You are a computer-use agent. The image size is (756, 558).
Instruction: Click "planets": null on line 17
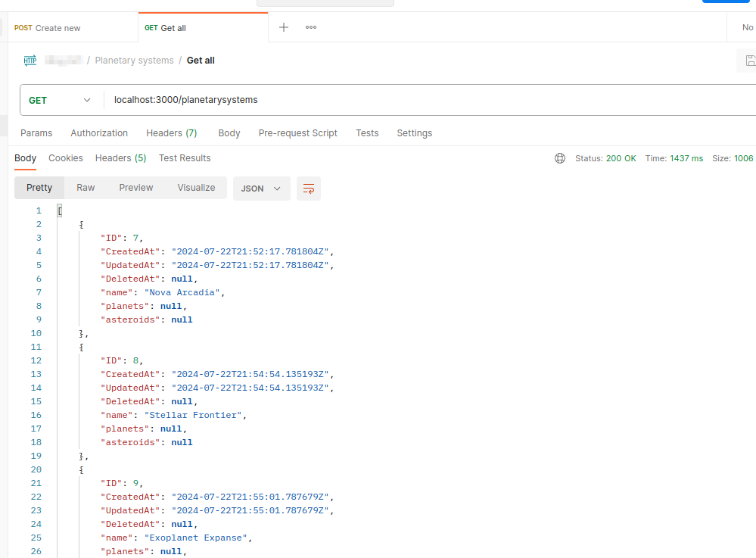coord(143,429)
